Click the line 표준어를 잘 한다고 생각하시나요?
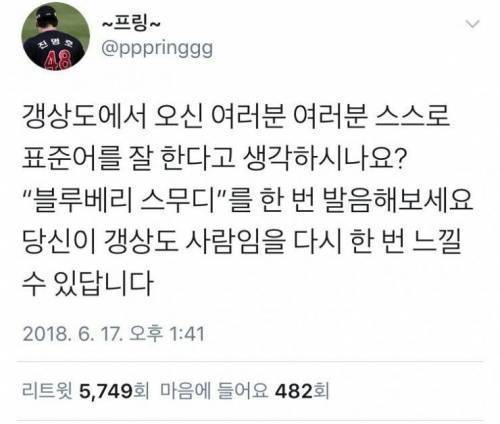500x424 pixels. point(213,159)
